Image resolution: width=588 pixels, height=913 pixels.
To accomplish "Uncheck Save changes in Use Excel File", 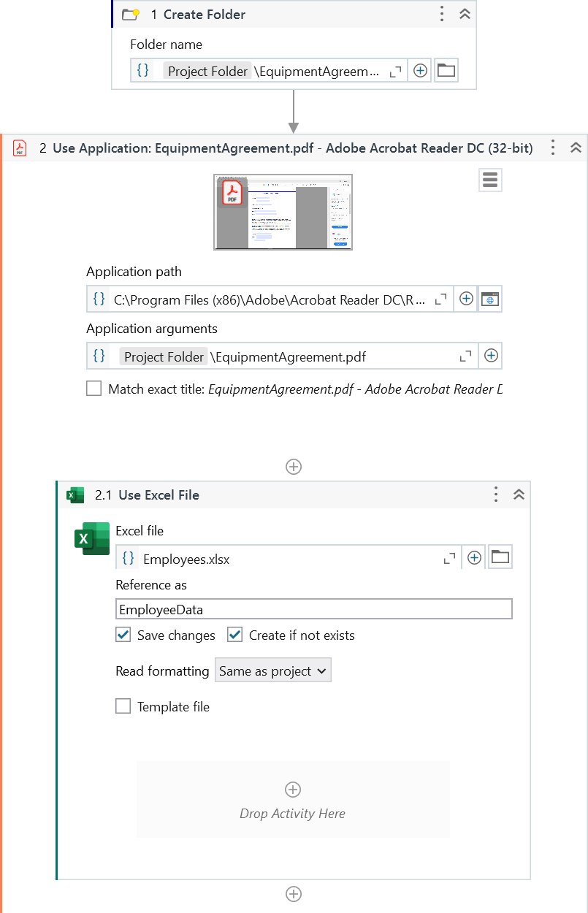I will [123, 635].
